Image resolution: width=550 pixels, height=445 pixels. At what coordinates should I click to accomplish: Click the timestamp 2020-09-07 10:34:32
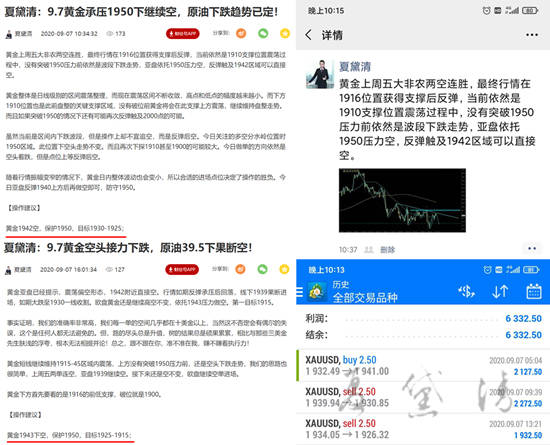click(x=69, y=34)
